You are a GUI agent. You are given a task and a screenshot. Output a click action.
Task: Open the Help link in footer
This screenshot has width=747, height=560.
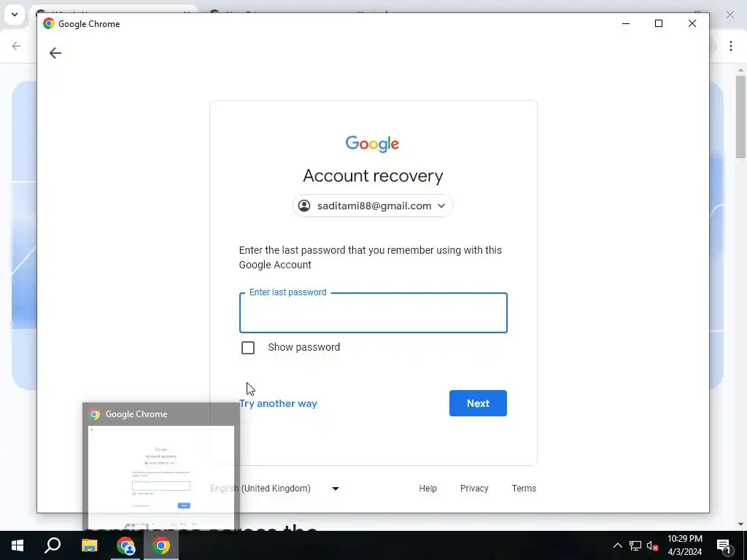(427, 489)
